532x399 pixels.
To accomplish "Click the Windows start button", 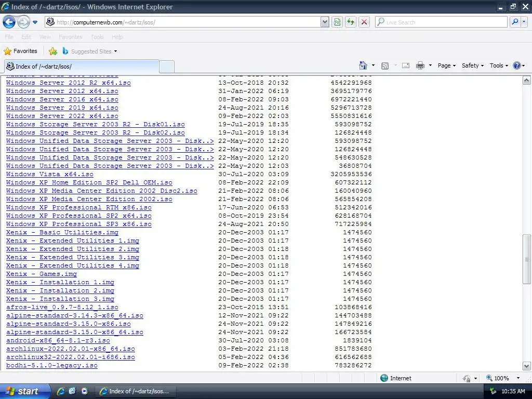I will point(24,391).
